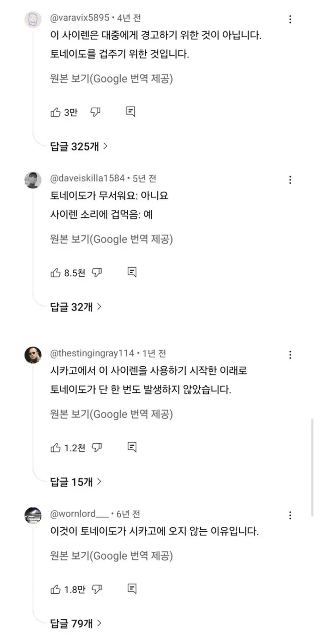Click the page scrollbar thumb
Image resolution: width=322 pixels, height=644 pixels.
click(312, 453)
